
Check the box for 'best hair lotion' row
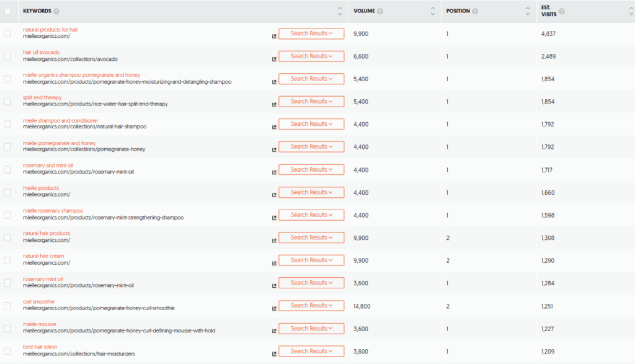tap(7, 351)
